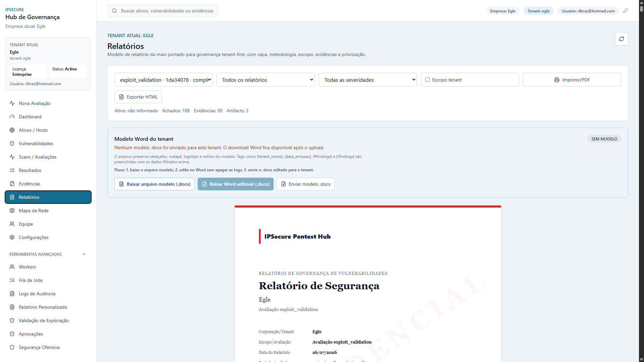The height and width of the screenshot is (362, 644).
Task: Go to Vulnerabilidades in the sidebar
Action: [x=48, y=143]
